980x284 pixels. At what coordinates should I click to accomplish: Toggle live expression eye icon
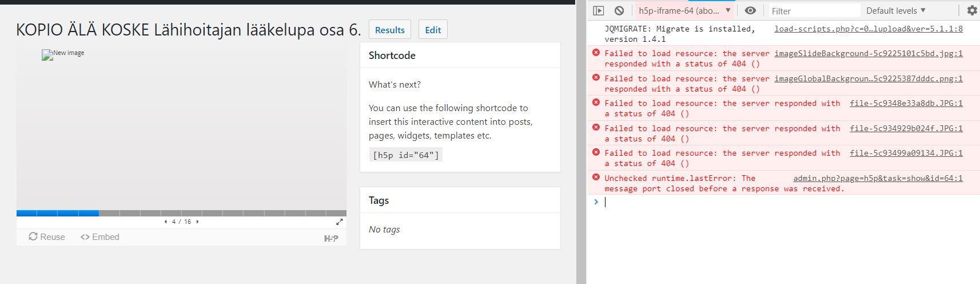point(750,10)
